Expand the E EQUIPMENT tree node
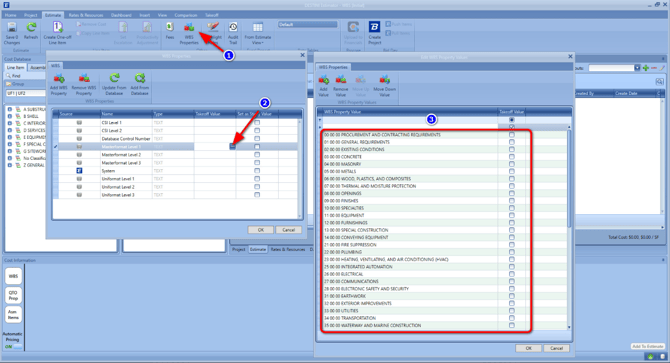670x363 pixels. (x=10, y=137)
